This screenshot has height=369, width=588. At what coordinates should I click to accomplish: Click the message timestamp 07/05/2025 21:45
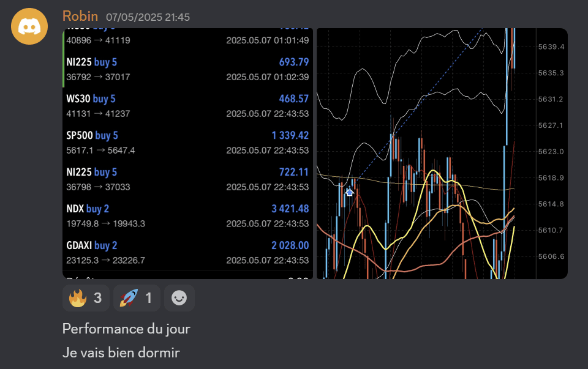(148, 17)
